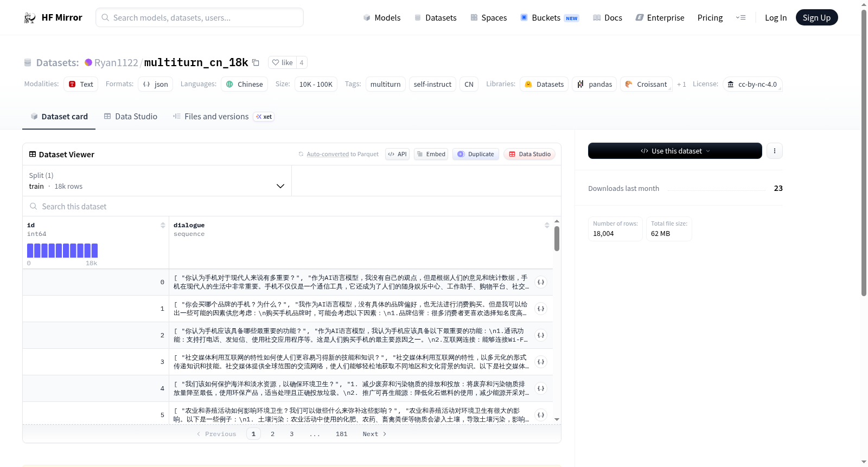This screenshot has height=467, width=868.
Task: Go to Spaces
Action: [488, 17]
